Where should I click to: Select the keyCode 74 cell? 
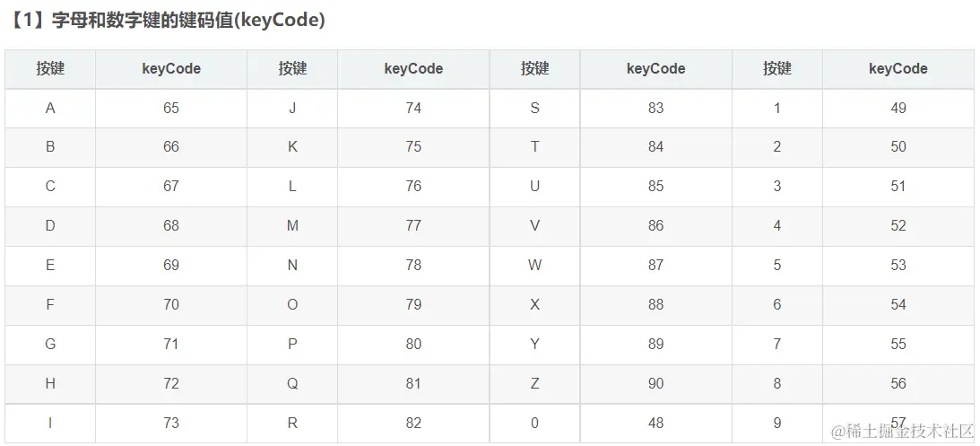(413, 108)
